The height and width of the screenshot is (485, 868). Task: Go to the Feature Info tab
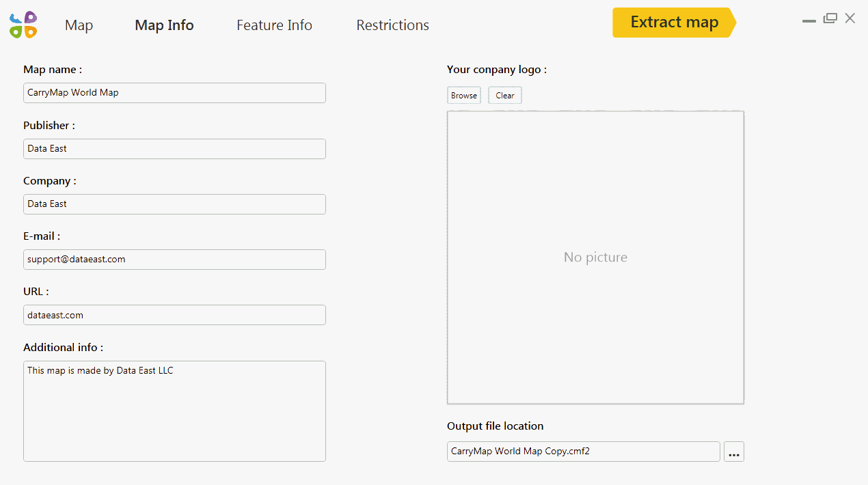274,25
